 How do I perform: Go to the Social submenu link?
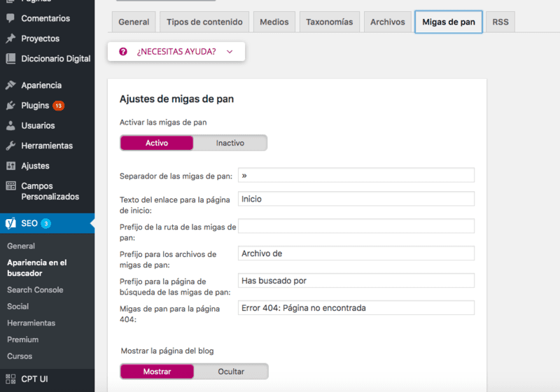(18, 307)
